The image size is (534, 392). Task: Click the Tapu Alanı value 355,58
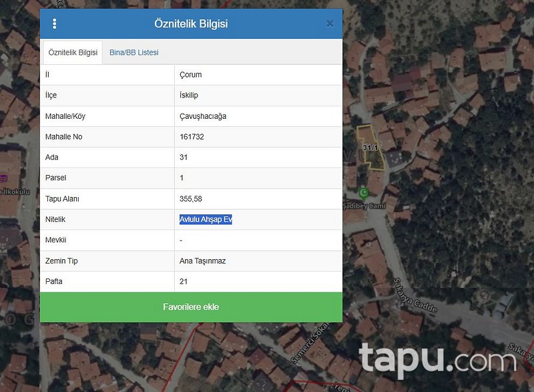pyautogui.click(x=191, y=199)
